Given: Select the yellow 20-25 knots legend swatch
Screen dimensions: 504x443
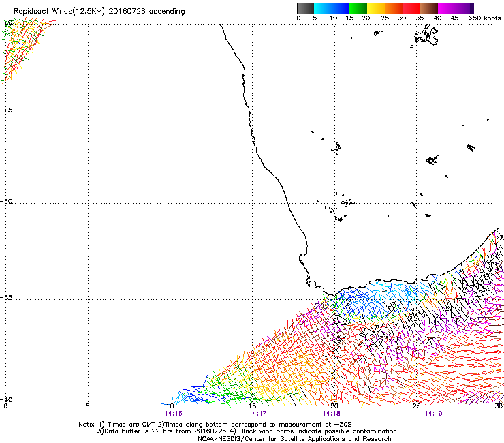Looking at the screenshot, I should pyautogui.click(x=376, y=8).
